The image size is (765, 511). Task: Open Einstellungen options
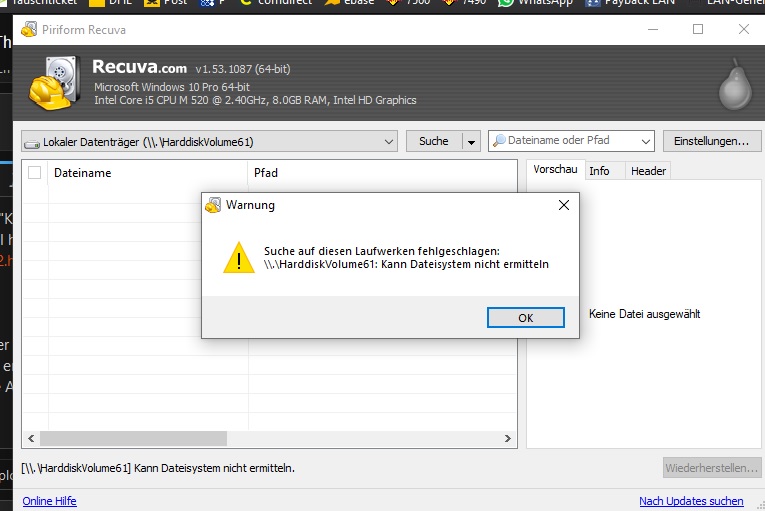(712, 141)
